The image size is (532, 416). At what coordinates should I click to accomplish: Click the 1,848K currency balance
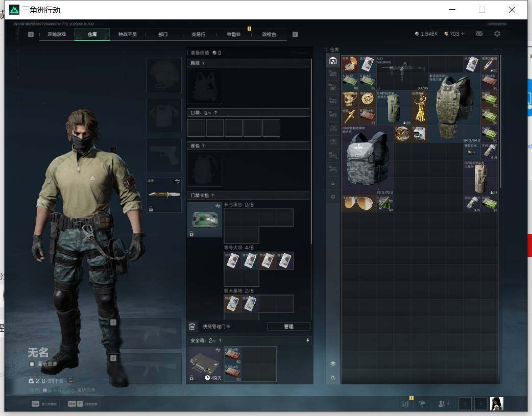click(426, 34)
